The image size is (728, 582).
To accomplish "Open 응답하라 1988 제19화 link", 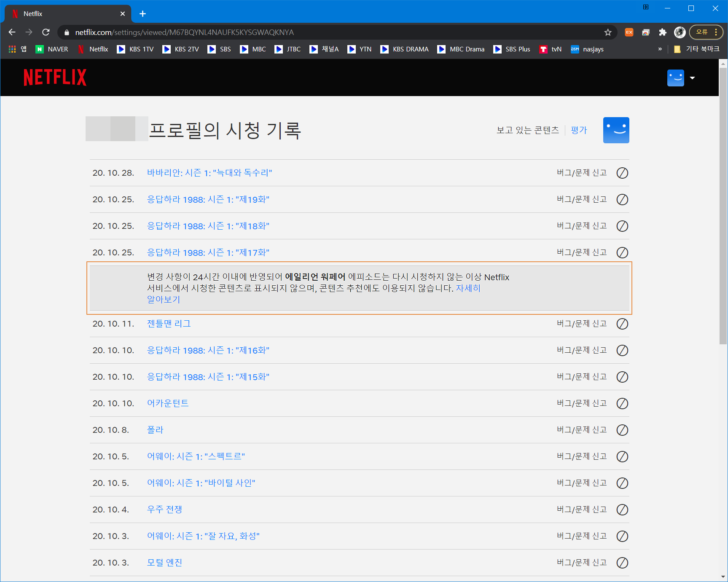I will pos(208,199).
